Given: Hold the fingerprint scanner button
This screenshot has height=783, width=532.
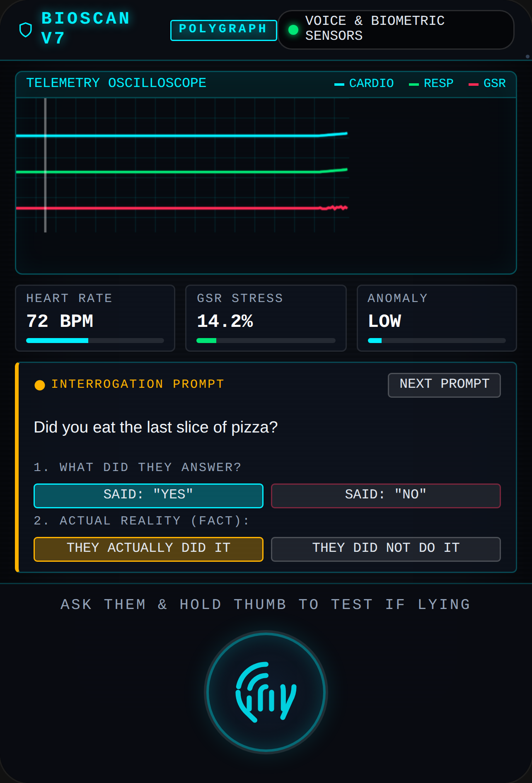Looking at the screenshot, I should [x=266, y=692].
